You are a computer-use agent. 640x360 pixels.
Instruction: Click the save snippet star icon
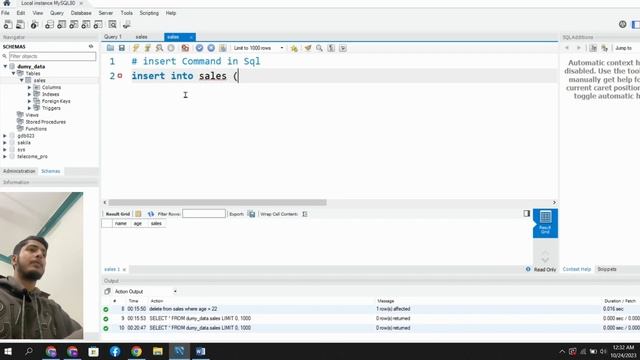tap(294, 48)
